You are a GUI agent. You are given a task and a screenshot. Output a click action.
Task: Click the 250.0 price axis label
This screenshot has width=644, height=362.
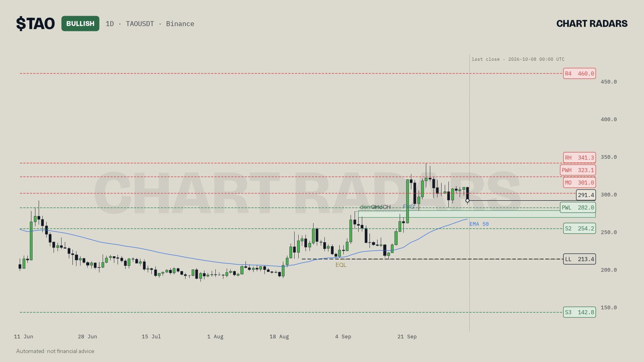click(x=609, y=232)
